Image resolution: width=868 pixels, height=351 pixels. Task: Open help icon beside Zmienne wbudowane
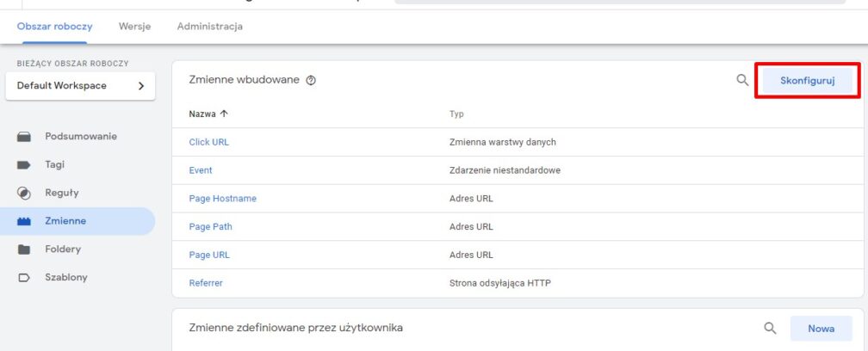(x=311, y=81)
